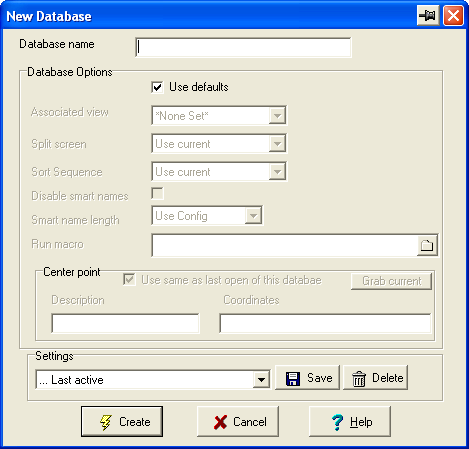This screenshot has height=449, width=469.
Task: Click the lightning bolt Create icon
Action: pos(106,422)
